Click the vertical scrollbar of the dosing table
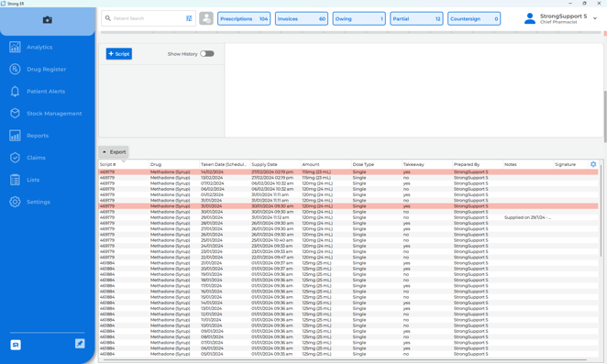Viewport: 607px width, 364px height. click(x=601, y=211)
